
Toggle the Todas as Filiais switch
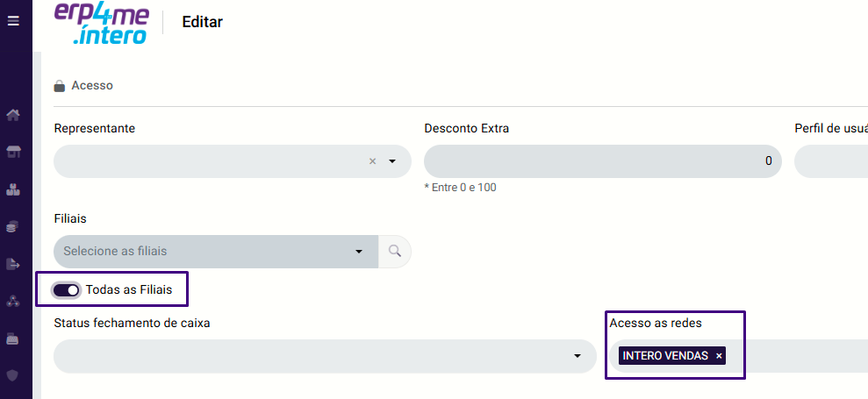67,290
